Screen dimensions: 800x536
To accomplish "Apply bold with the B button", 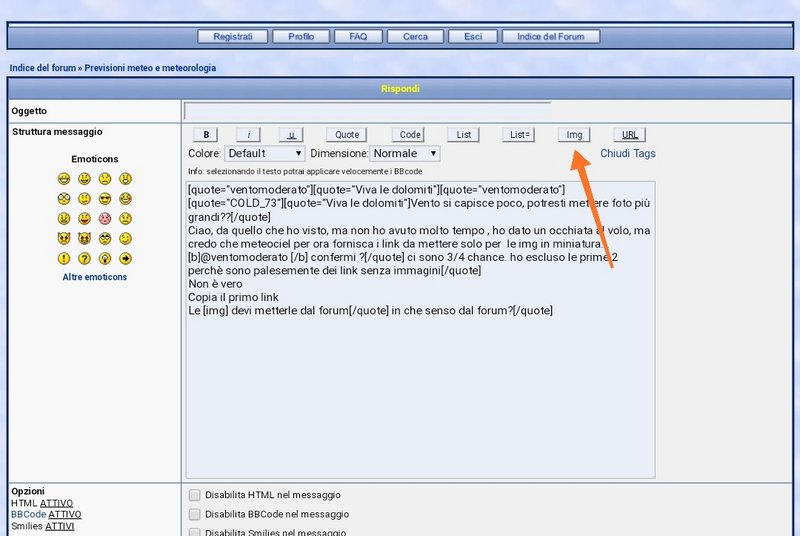I will point(206,135).
